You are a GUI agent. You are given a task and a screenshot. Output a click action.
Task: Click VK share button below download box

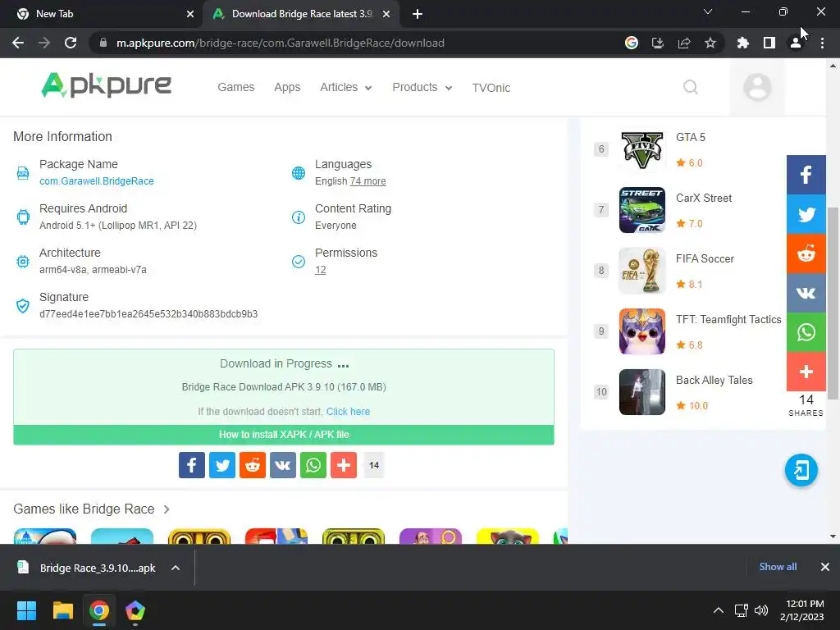click(x=283, y=465)
